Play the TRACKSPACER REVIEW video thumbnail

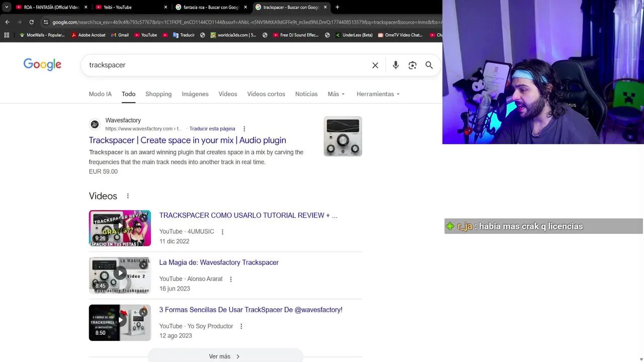pos(120,228)
